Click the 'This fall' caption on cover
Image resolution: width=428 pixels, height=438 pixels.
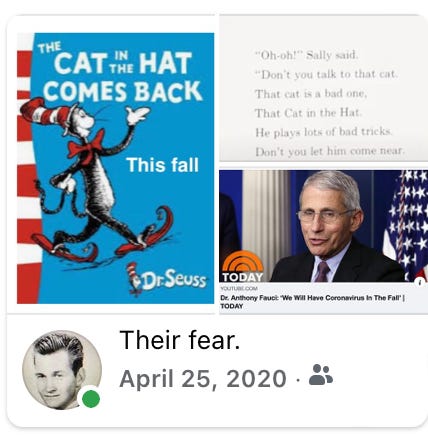click(162, 165)
